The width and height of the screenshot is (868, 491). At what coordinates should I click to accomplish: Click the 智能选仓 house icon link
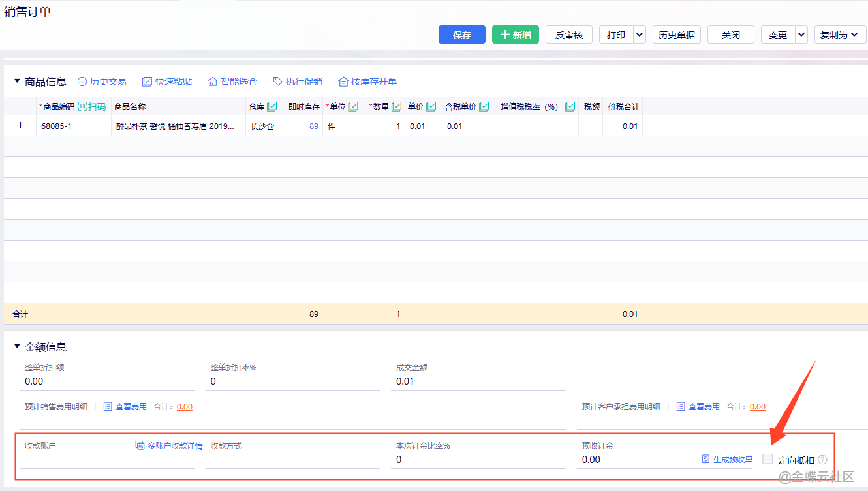pyautogui.click(x=232, y=82)
